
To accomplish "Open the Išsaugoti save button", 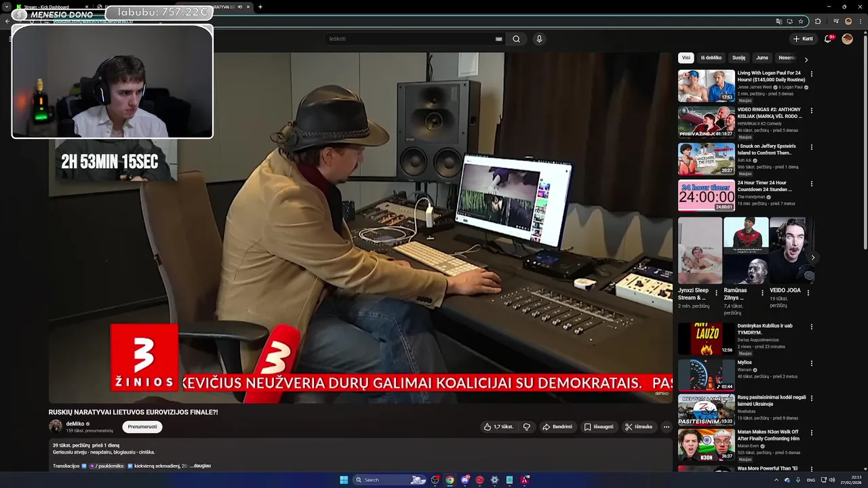I will click(x=599, y=427).
